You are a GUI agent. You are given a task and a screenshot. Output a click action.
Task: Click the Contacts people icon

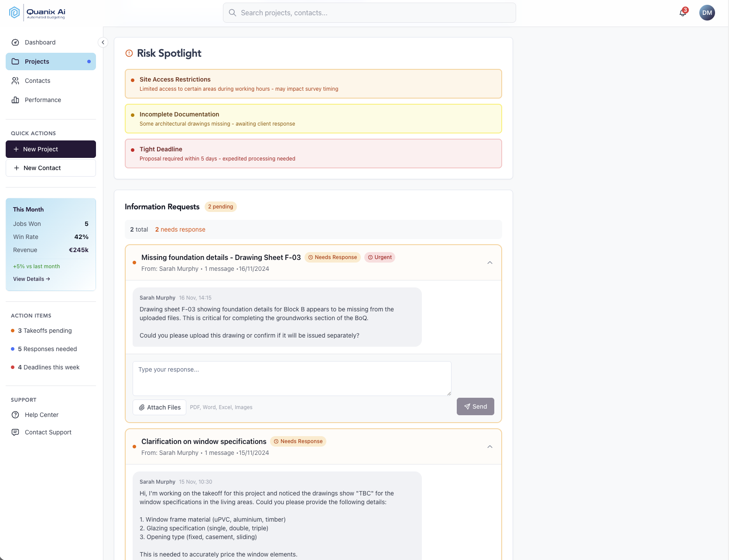pos(15,81)
